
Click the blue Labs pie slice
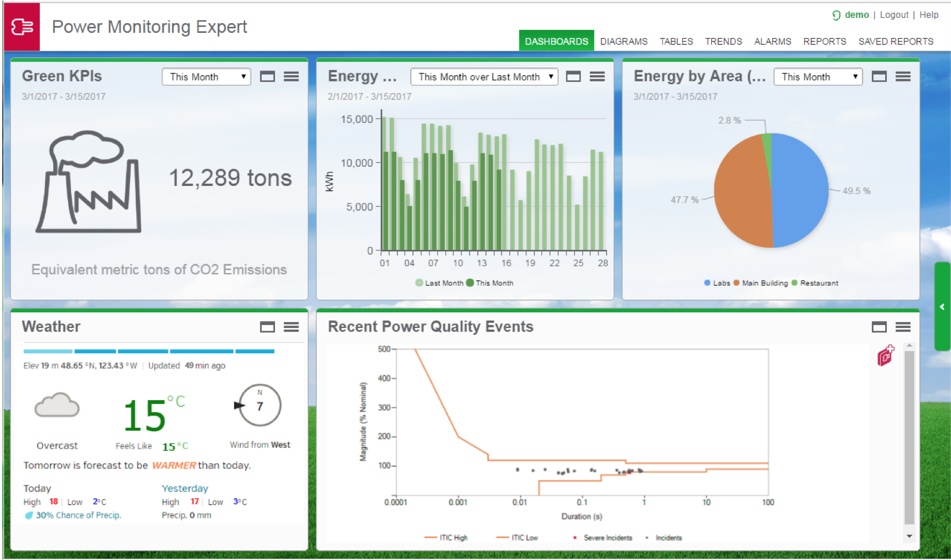point(800,191)
